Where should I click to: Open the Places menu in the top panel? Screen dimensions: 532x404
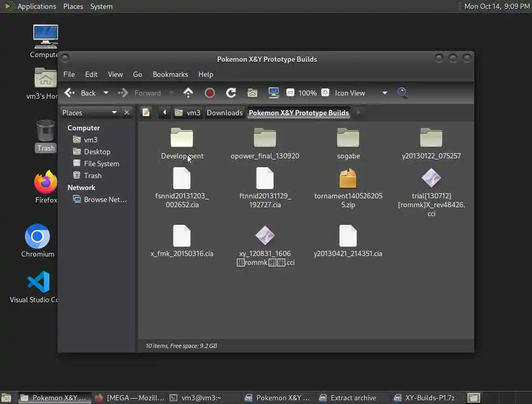(73, 6)
